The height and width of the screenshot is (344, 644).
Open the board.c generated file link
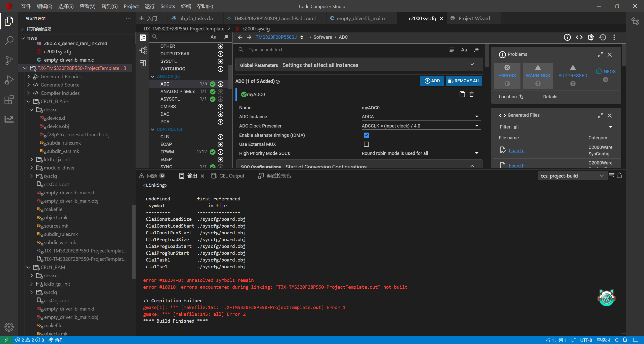[x=516, y=150]
